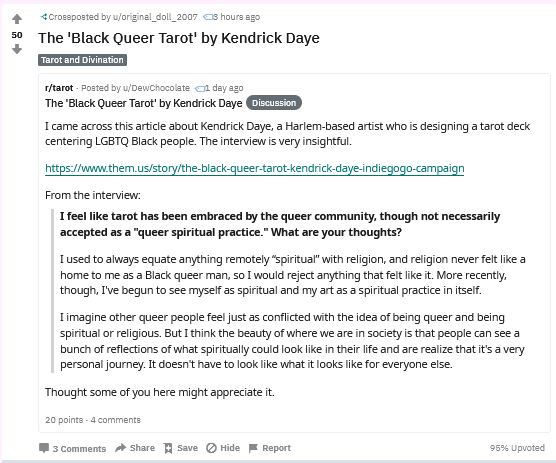Viewport: 556px width, 463px height.
Task: Click the Hide circle-slash icon
Action: pos(211,448)
